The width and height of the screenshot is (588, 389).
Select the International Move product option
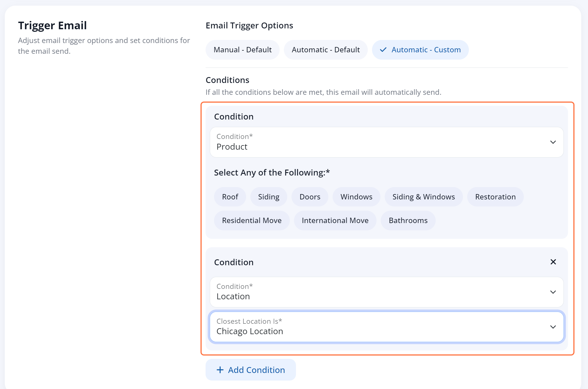[x=335, y=221]
